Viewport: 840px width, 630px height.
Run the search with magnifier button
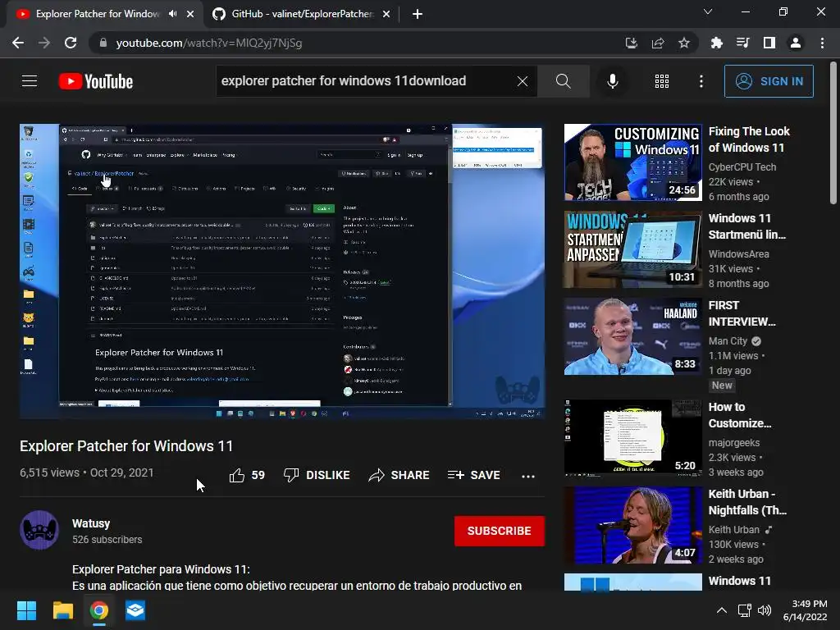563,81
